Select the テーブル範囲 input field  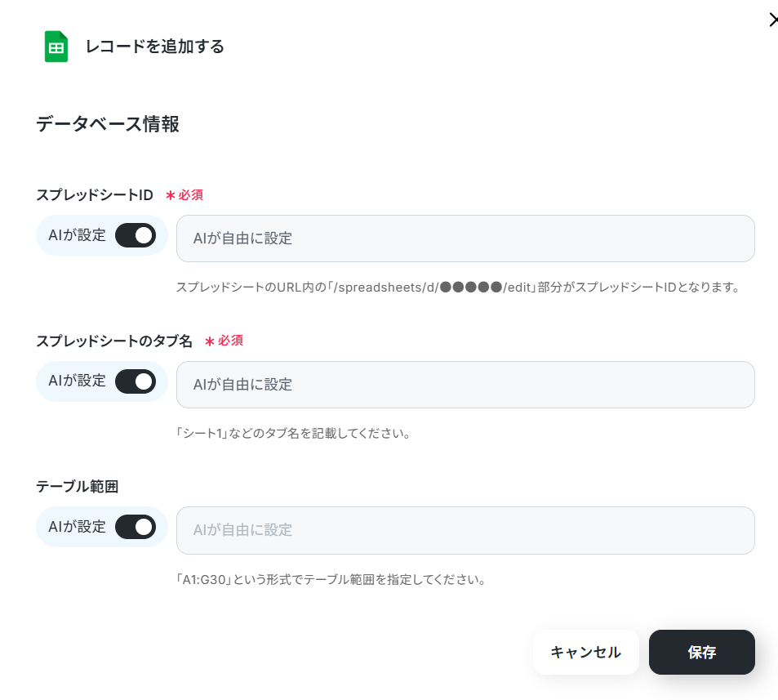click(465, 530)
